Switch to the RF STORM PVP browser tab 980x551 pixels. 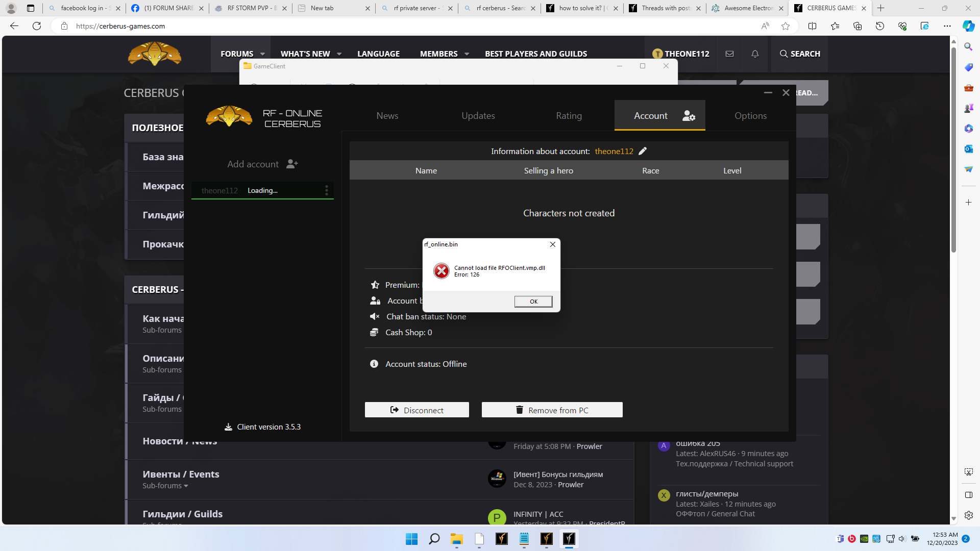[250, 8]
